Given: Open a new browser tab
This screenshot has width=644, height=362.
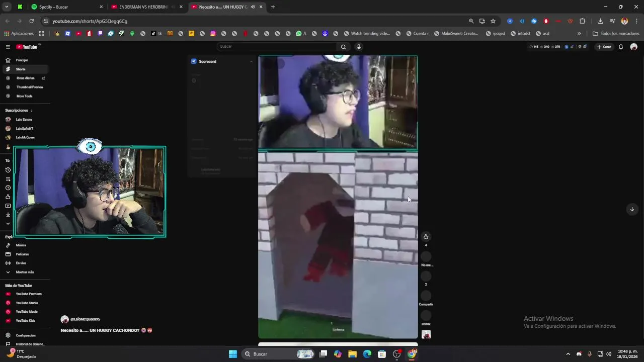Looking at the screenshot, I should pos(273,7).
